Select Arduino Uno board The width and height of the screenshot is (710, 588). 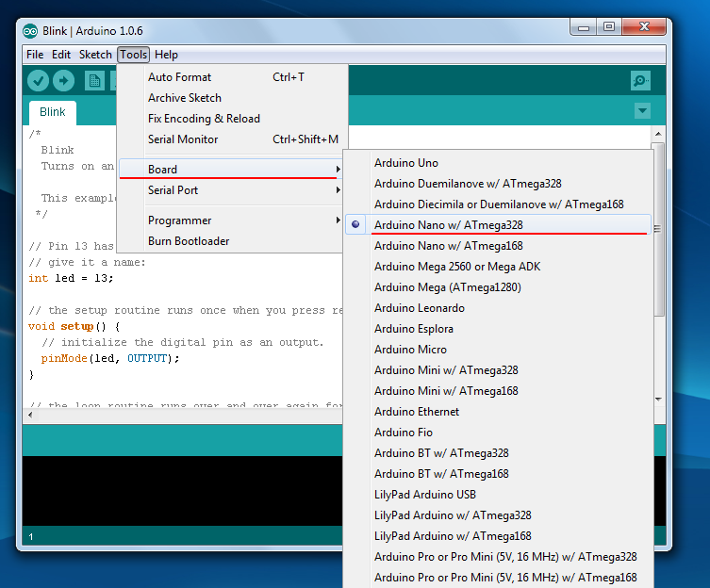point(498,163)
